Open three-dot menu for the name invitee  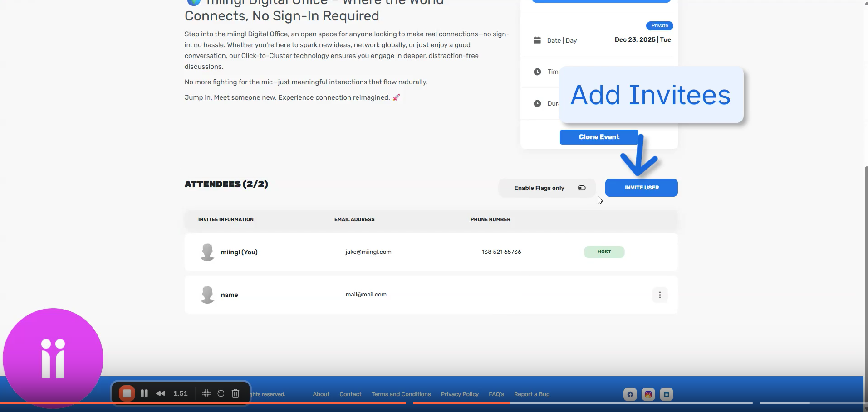(660, 295)
